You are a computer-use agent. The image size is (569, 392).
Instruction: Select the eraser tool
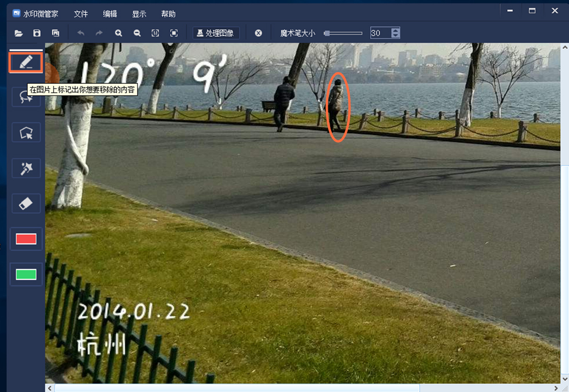click(x=26, y=203)
